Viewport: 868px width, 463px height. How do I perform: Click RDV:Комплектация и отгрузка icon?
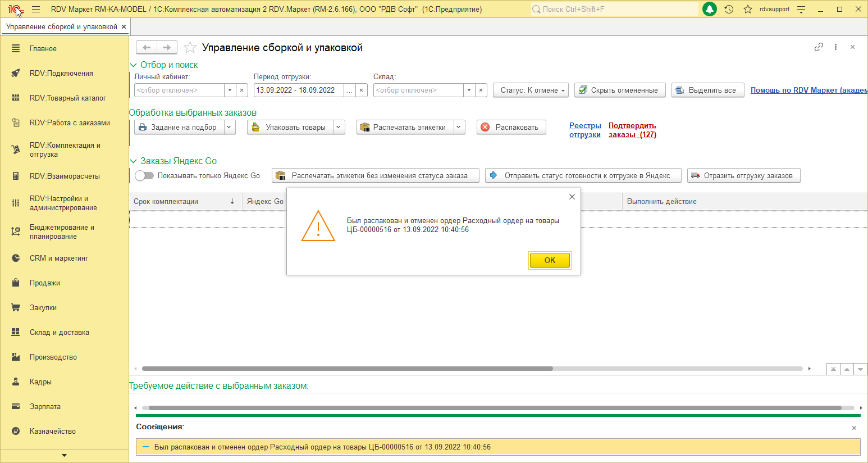16,149
